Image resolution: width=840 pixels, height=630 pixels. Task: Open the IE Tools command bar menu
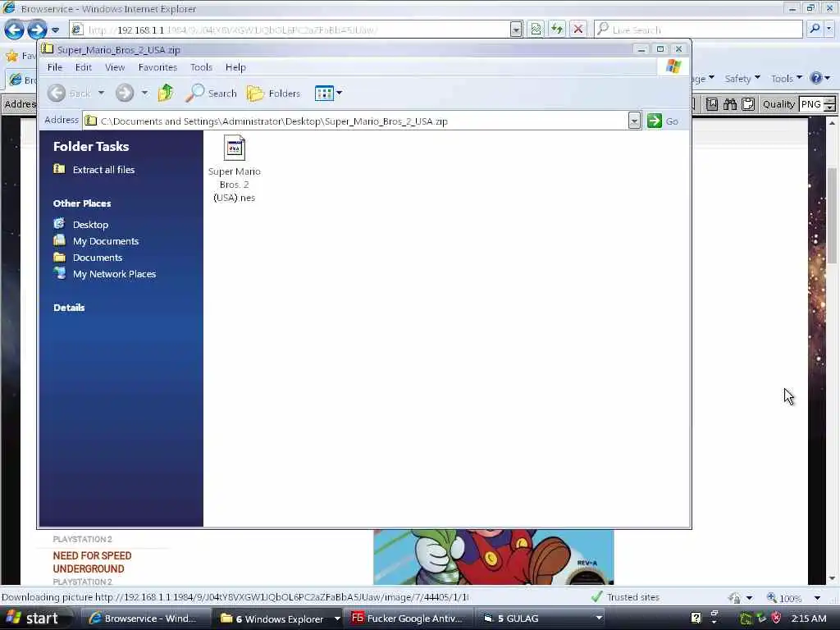point(787,79)
